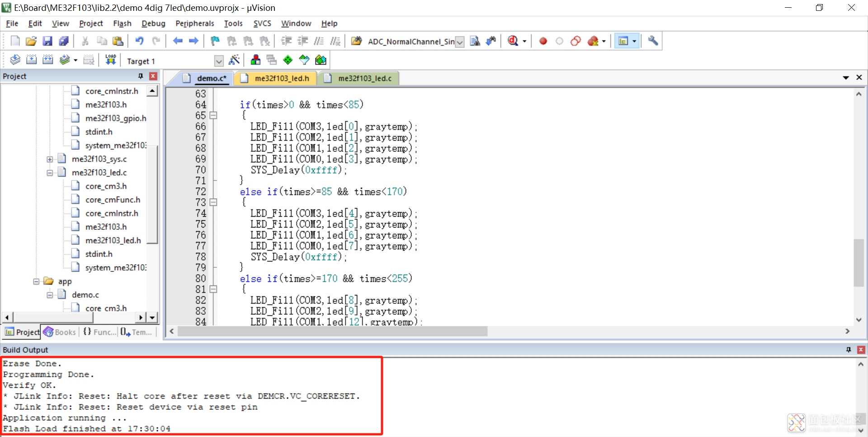Image resolution: width=868 pixels, height=437 pixels.
Task: Pin the Project panel
Action: tap(141, 76)
